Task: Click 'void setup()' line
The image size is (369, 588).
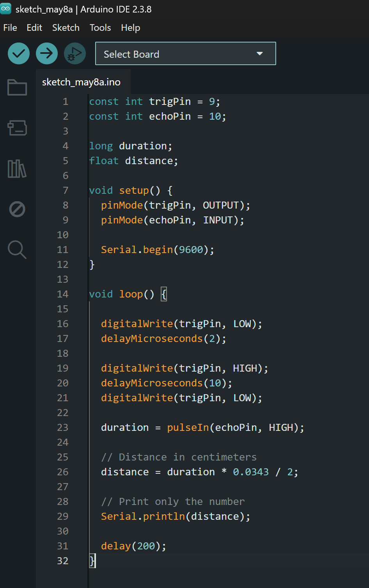Action: [x=131, y=191]
